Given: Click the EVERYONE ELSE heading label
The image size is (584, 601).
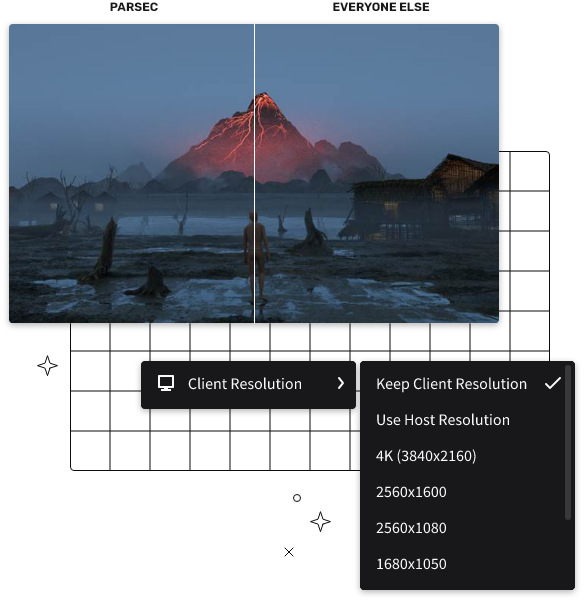Looking at the screenshot, I should click(381, 7).
